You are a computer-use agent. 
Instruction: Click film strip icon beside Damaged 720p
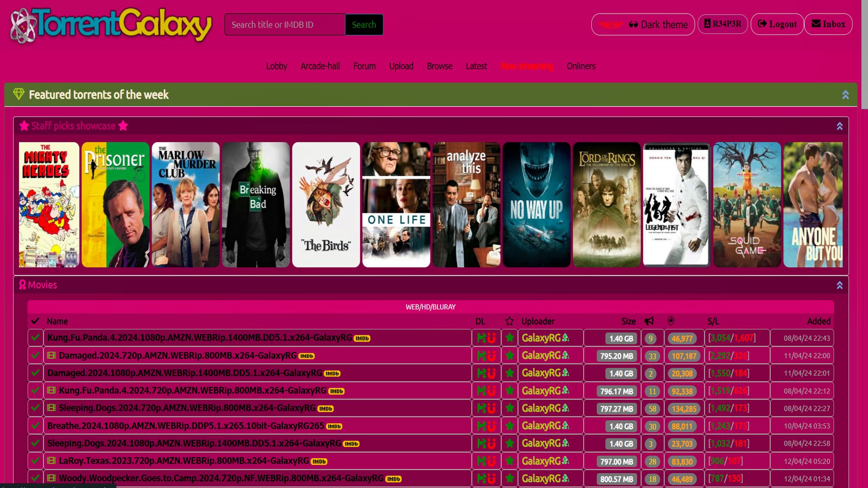click(x=52, y=355)
